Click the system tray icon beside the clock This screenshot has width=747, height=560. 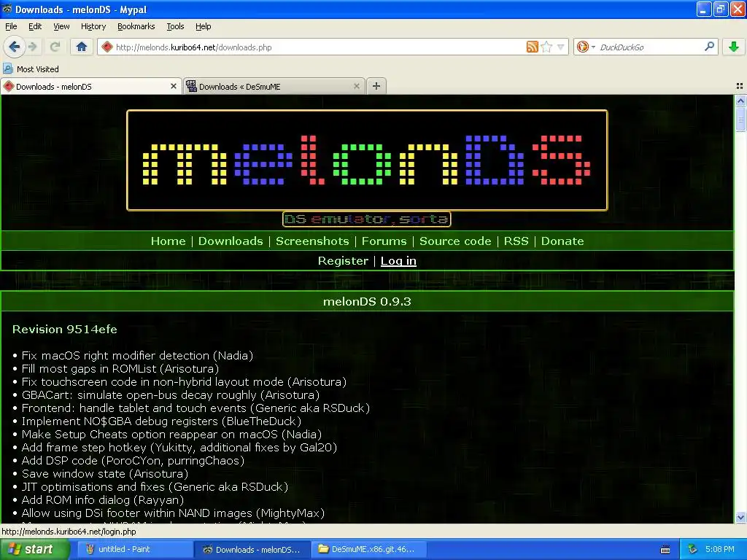(x=693, y=549)
